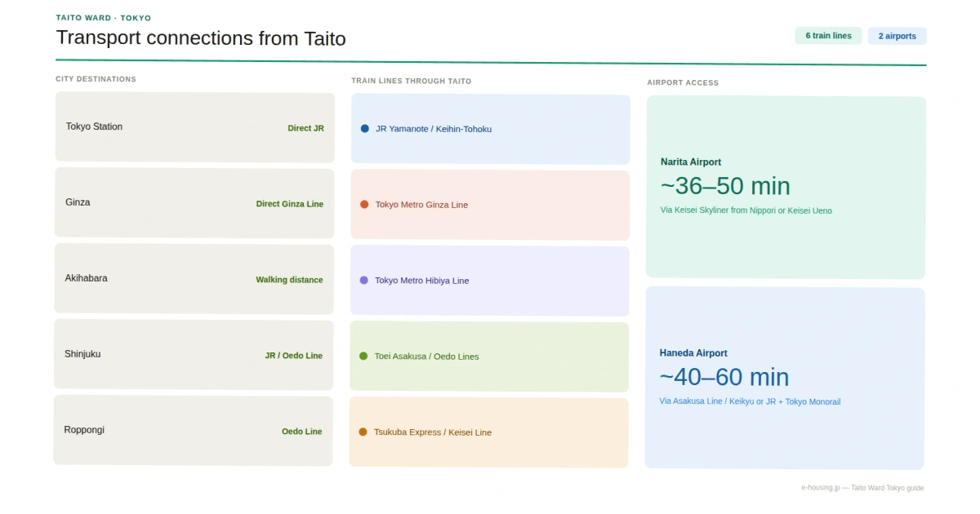Select the Tokyo Station destination name

point(94,126)
